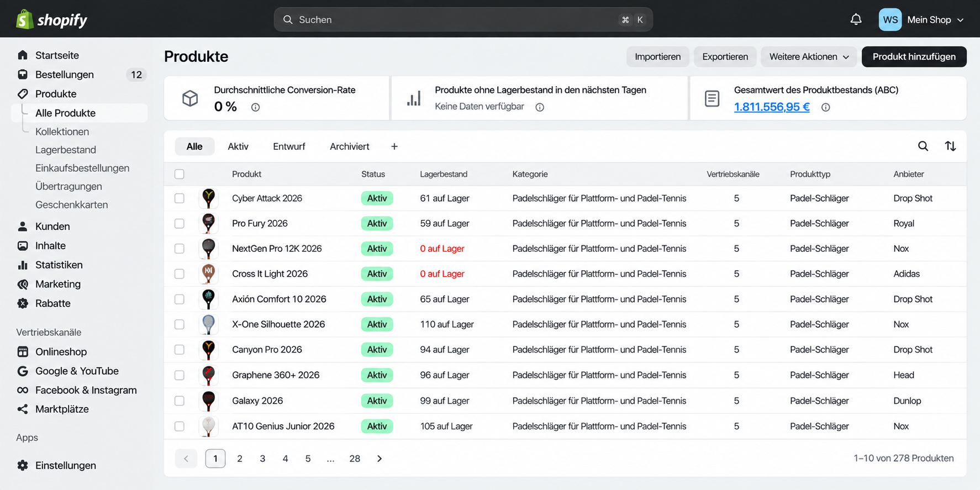Click the Startseite home icon
Screen dimensions: 980x490
pos(23,55)
